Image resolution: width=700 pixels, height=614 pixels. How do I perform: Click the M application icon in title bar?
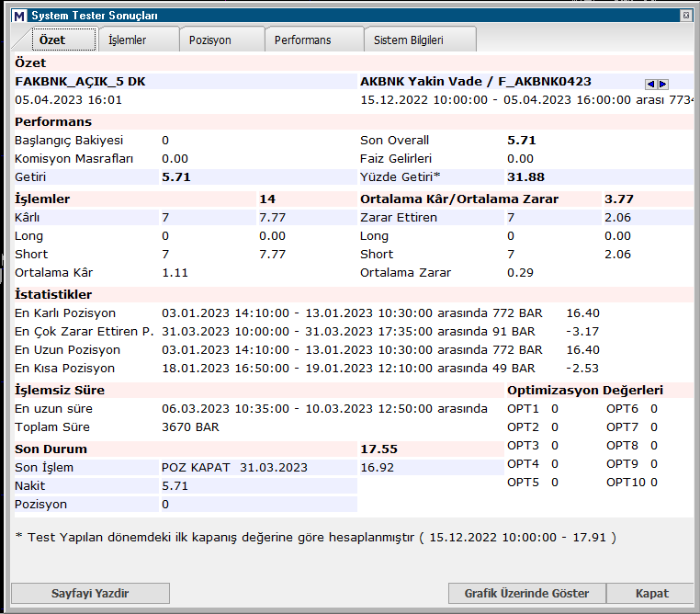point(19,16)
